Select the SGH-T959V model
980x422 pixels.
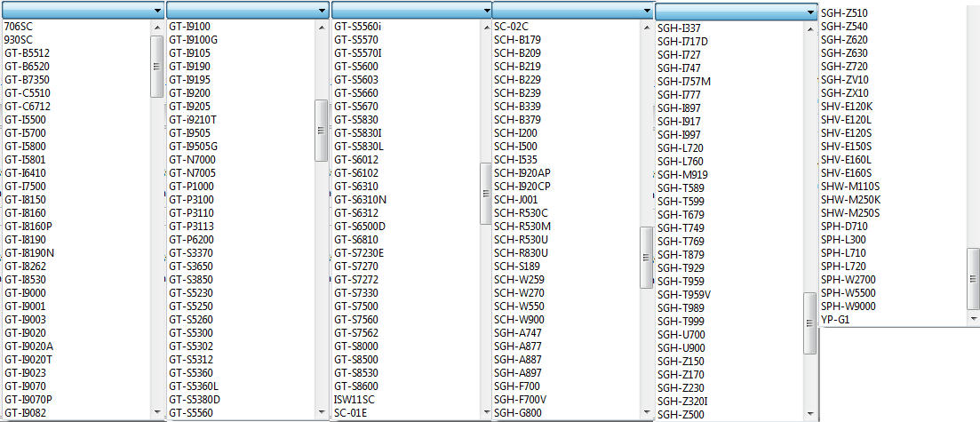pos(684,294)
